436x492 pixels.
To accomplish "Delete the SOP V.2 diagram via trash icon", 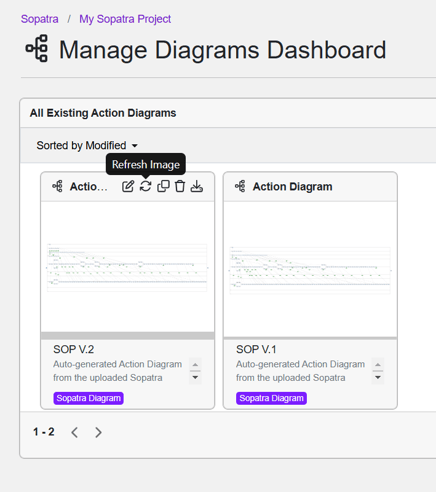I will [x=180, y=186].
